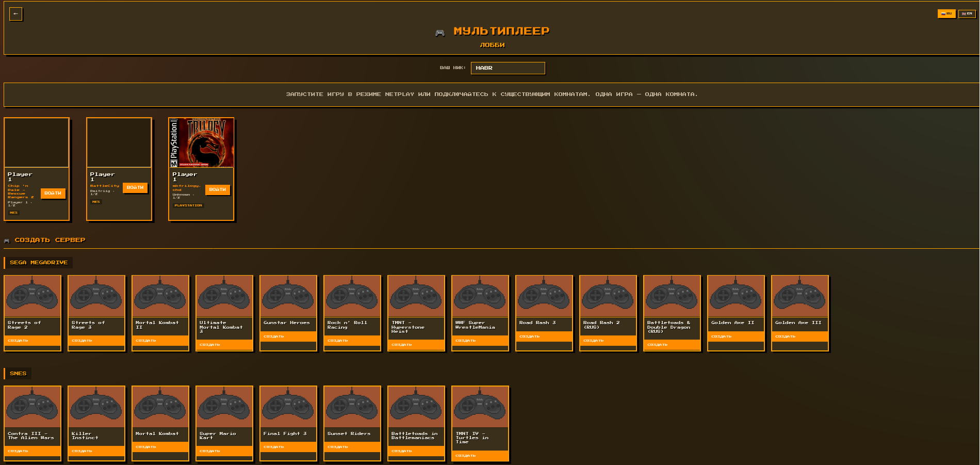
Task: Click Golden Axe III gamepad icon
Action: point(800,296)
